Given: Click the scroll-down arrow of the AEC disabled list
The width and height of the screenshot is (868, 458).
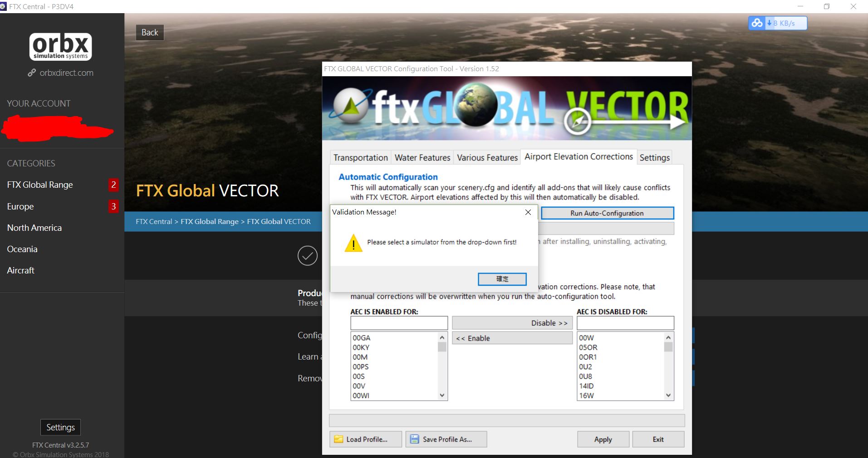Looking at the screenshot, I should tap(667, 395).
